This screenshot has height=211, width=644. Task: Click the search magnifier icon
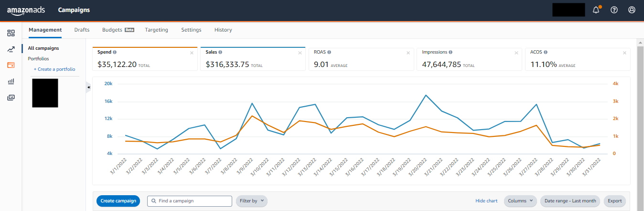(x=153, y=201)
